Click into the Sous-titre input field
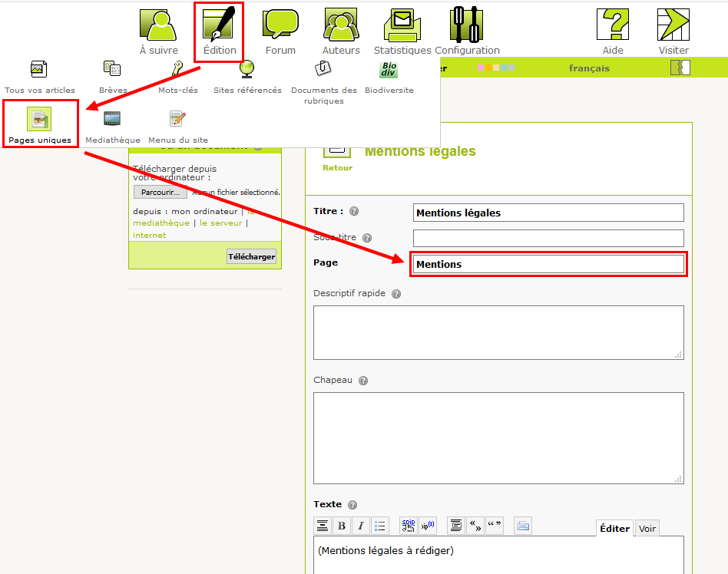Viewport: 728px width, 574px height. click(x=548, y=238)
